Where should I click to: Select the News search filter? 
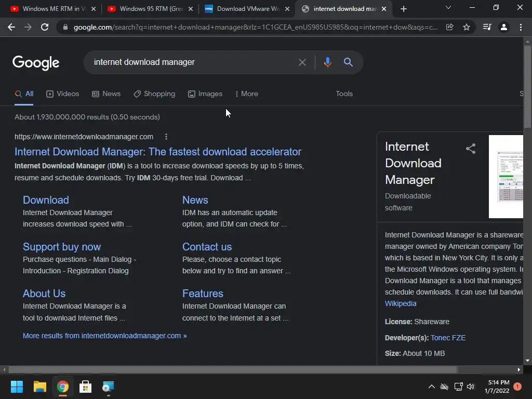[106, 94]
